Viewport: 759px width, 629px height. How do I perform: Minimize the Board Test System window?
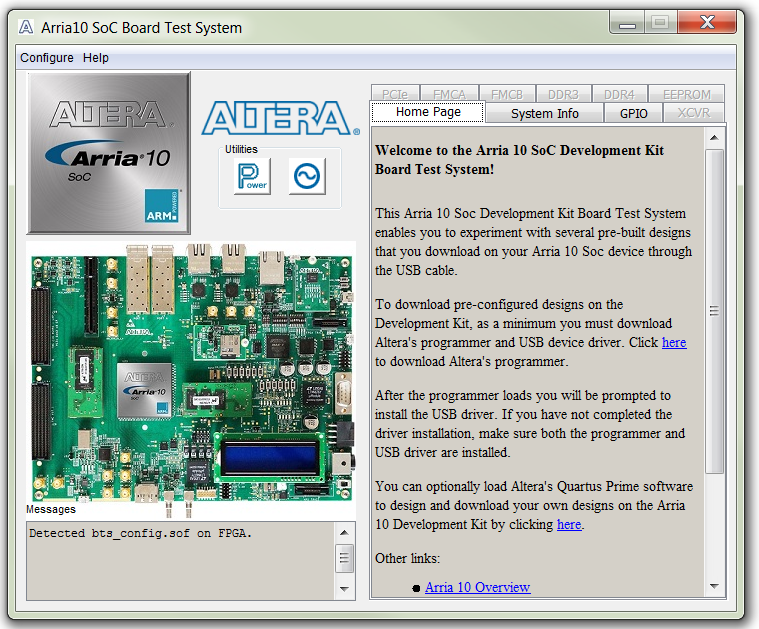627,23
